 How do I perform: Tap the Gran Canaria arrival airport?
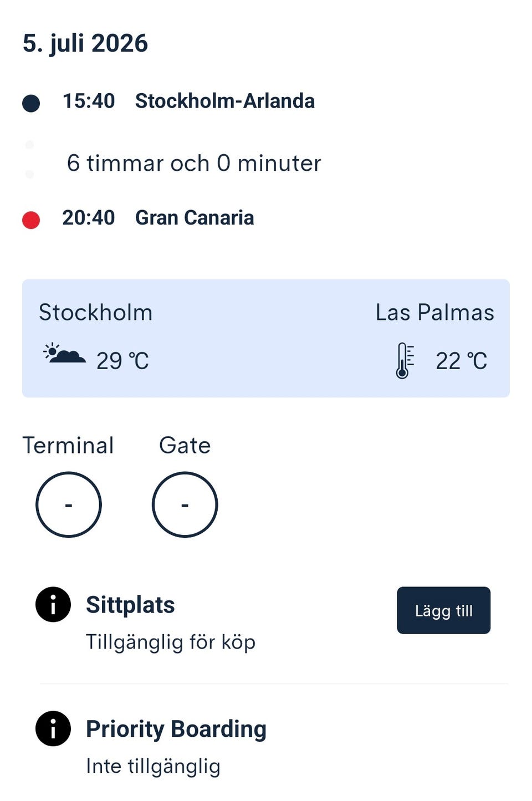pos(195,218)
